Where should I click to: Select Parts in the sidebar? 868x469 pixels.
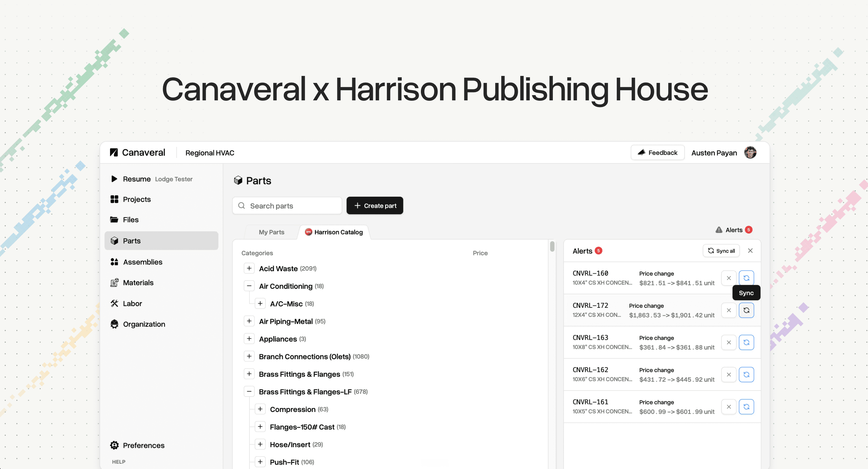pos(161,241)
